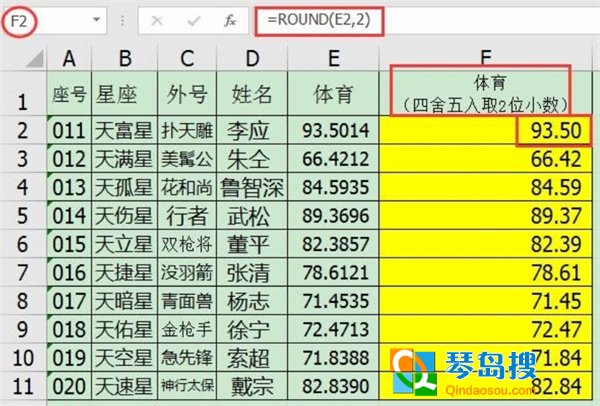The width and height of the screenshot is (600, 406).
Task: Select cell with rounded value 72.47
Action: pyautogui.click(x=486, y=329)
